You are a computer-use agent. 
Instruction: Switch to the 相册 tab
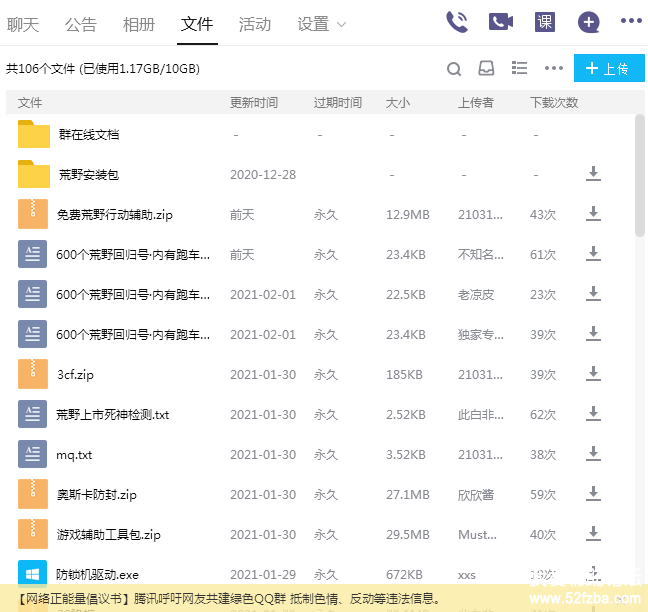coord(139,24)
